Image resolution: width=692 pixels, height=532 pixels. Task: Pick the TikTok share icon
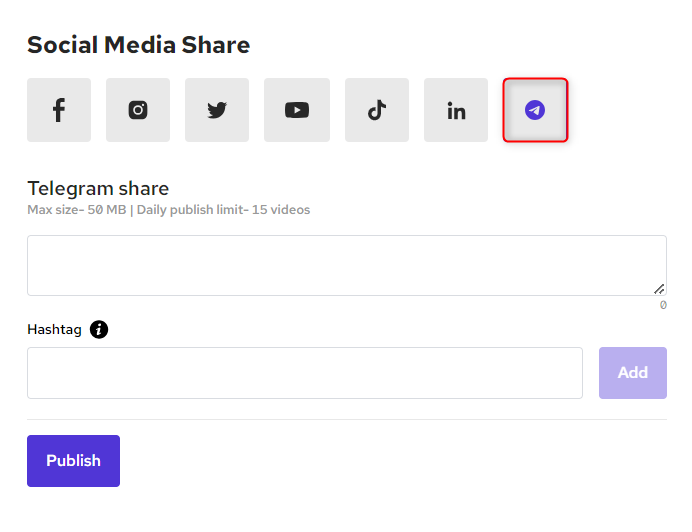pyautogui.click(x=376, y=110)
